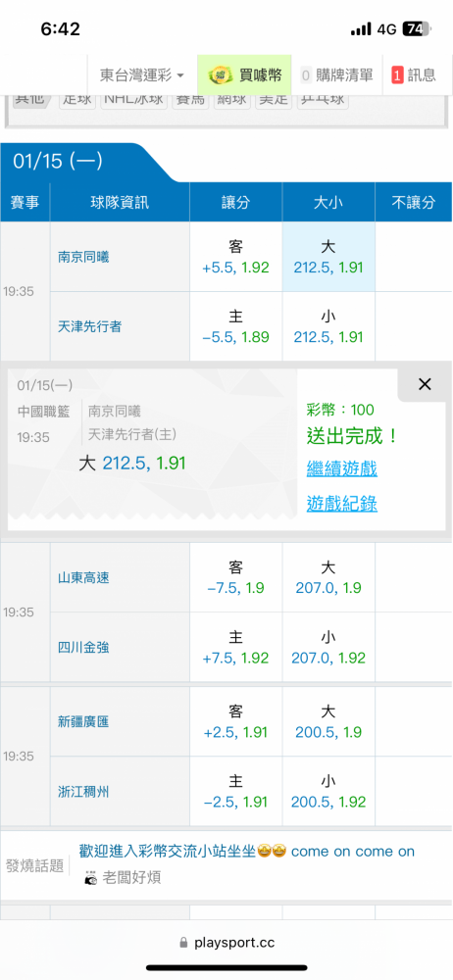Pick 客 −7.5, 1.9 for 山東高速
453x980 pixels.
point(236,577)
